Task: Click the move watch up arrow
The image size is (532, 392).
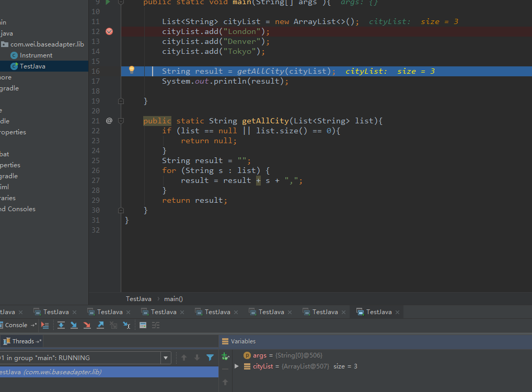Action: coord(225,382)
